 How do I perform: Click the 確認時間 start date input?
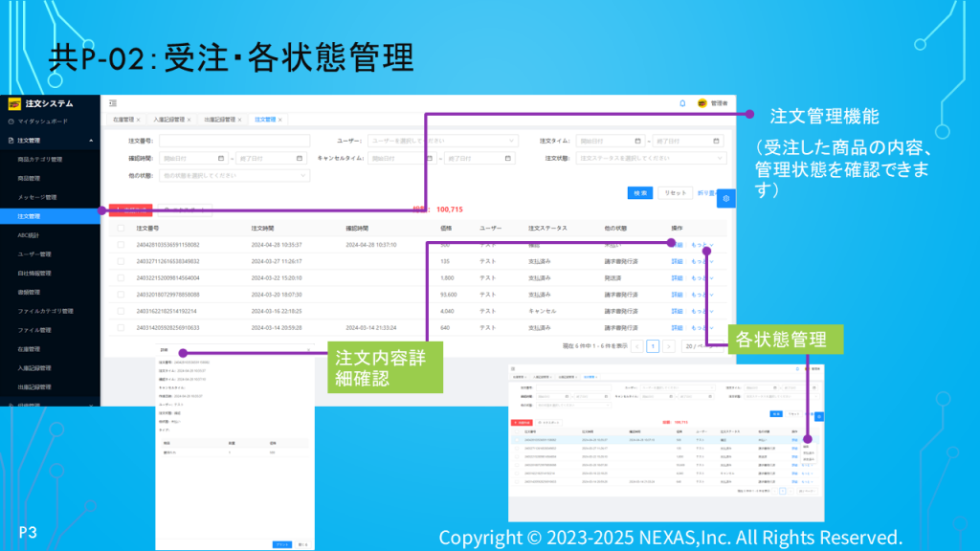pyautogui.click(x=193, y=158)
